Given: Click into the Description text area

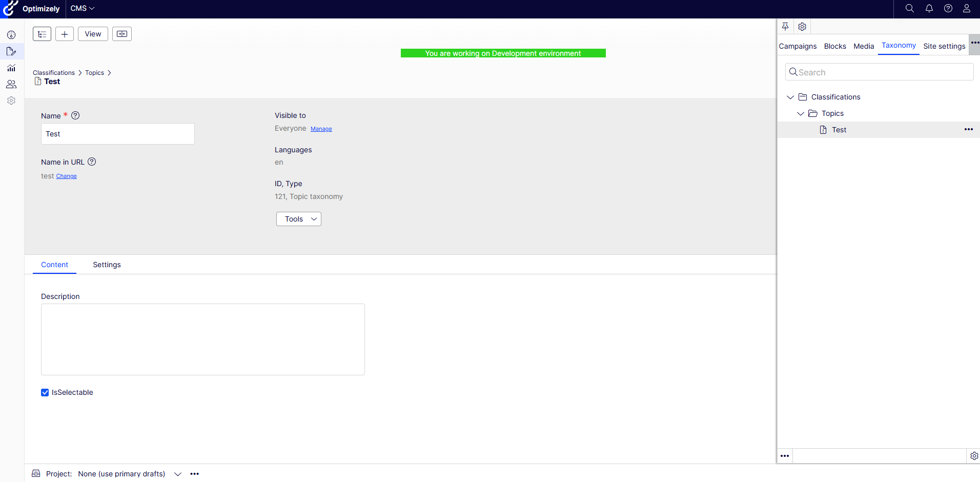Looking at the screenshot, I should point(203,339).
